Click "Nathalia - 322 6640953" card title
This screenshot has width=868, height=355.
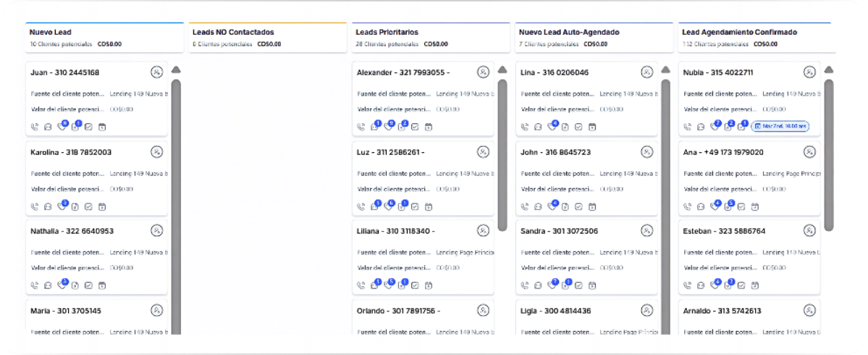coord(72,231)
